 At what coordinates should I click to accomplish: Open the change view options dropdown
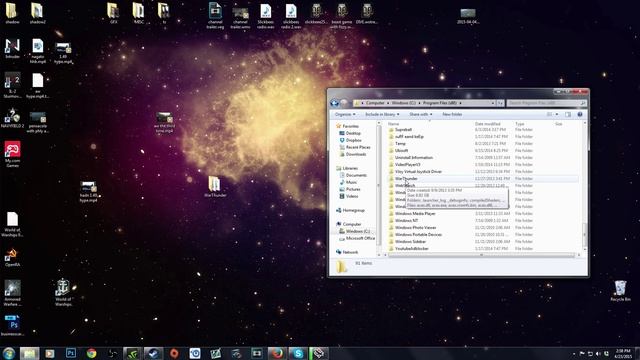coord(557,114)
